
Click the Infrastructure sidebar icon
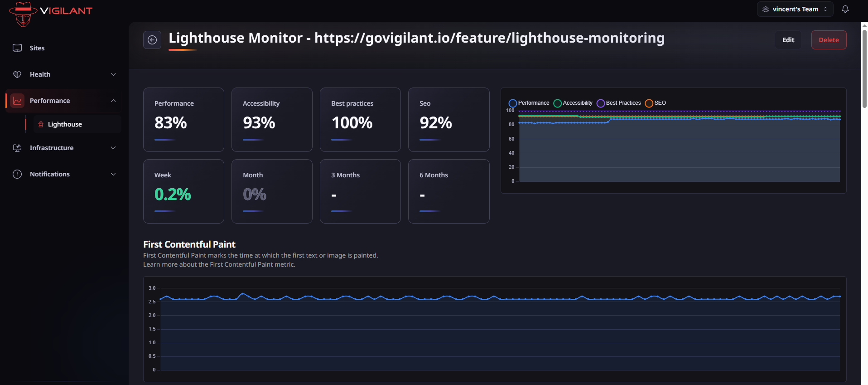pos(17,148)
